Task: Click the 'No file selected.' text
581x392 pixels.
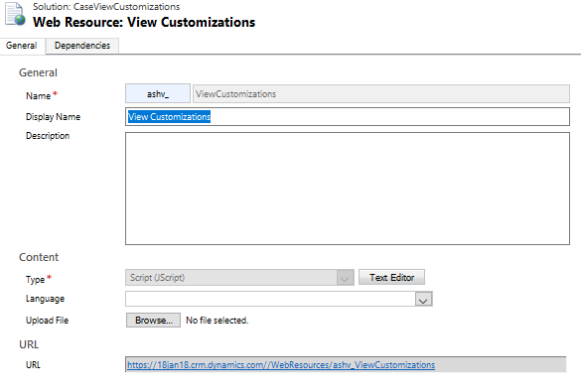Action: [x=218, y=321]
